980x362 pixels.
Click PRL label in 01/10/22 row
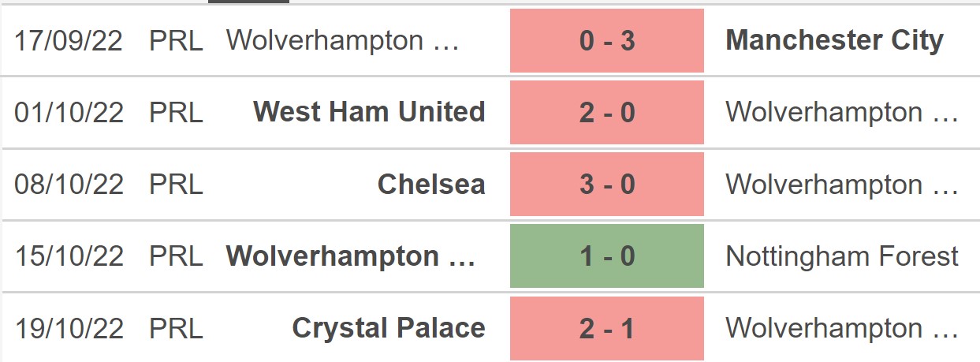pos(177,113)
